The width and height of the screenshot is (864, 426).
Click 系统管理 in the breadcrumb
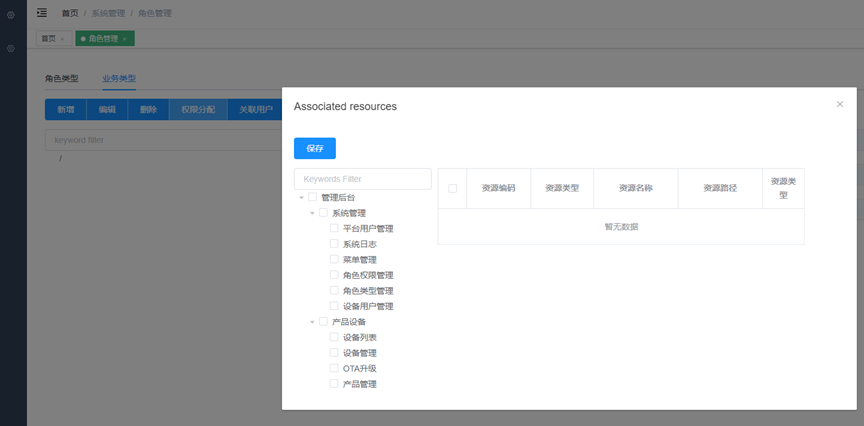[108, 13]
